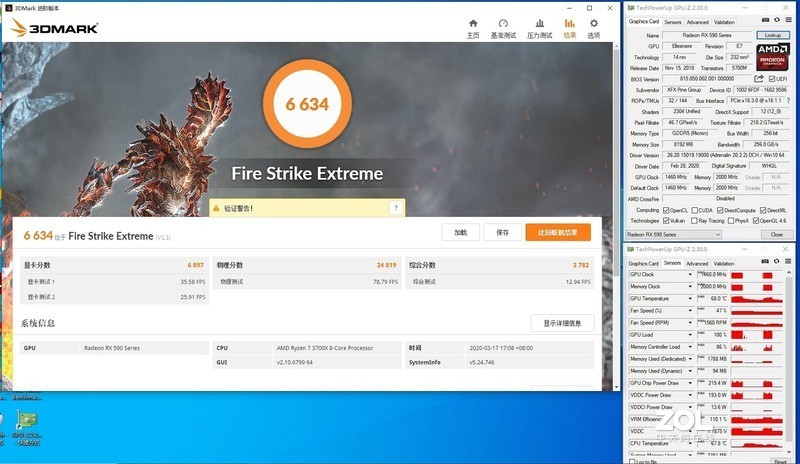The image size is (800, 464).
Task: Expand the Memory Clock sensor dropdown
Action: (690, 287)
